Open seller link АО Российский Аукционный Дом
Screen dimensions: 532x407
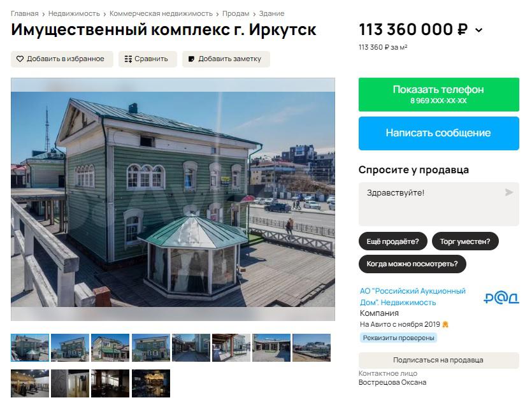[x=413, y=297]
